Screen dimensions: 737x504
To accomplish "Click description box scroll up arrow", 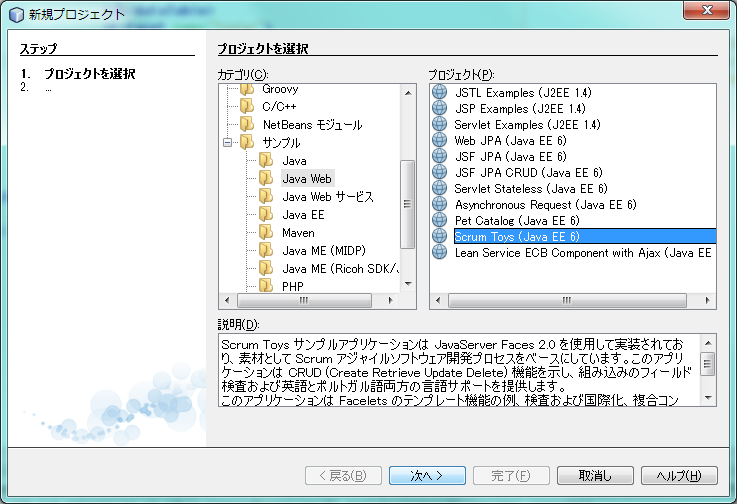I will 708,342.
